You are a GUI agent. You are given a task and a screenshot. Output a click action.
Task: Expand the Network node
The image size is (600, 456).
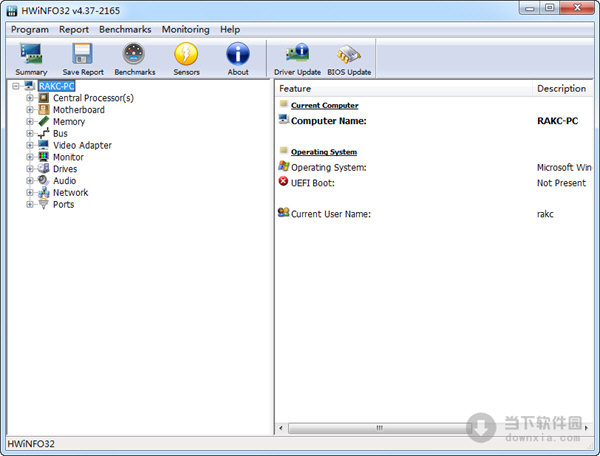[29, 193]
